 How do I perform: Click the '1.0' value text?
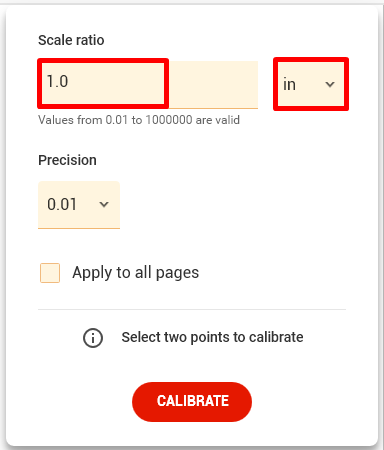[57, 81]
